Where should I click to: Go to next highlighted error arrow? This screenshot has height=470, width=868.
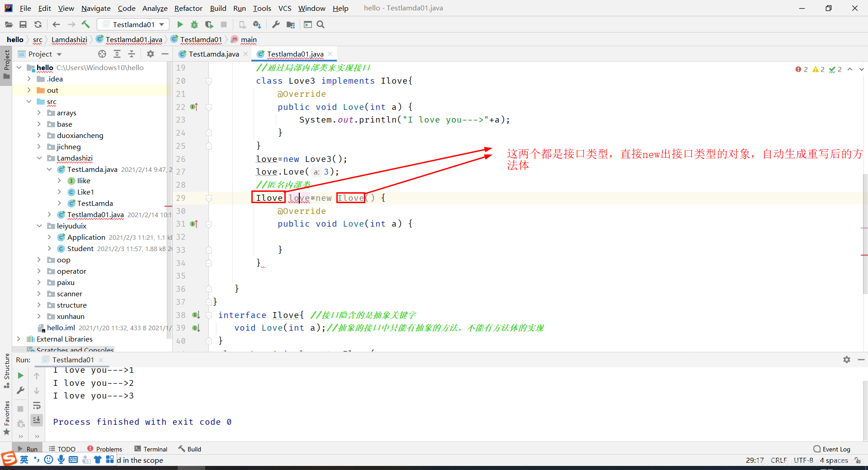[862, 69]
